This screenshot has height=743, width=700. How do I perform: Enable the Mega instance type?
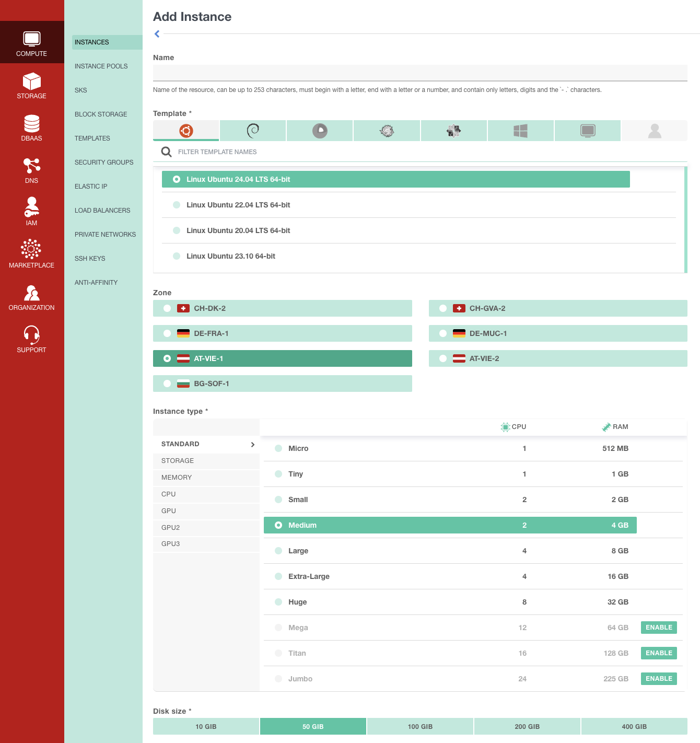coord(659,628)
